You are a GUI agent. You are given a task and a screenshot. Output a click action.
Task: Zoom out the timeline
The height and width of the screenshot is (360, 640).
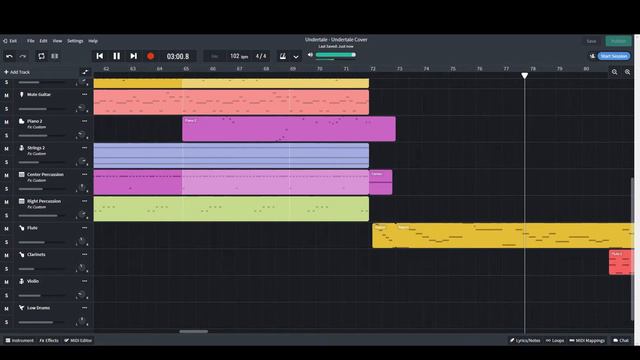point(614,72)
